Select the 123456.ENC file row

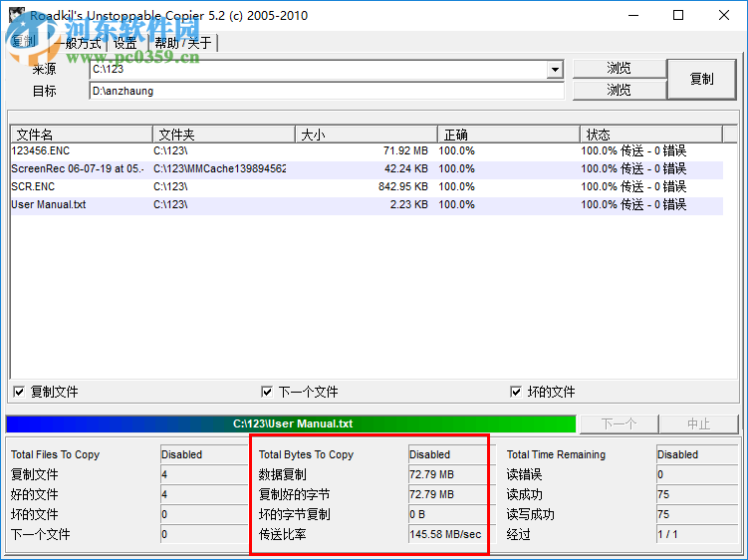click(x=367, y=150)
